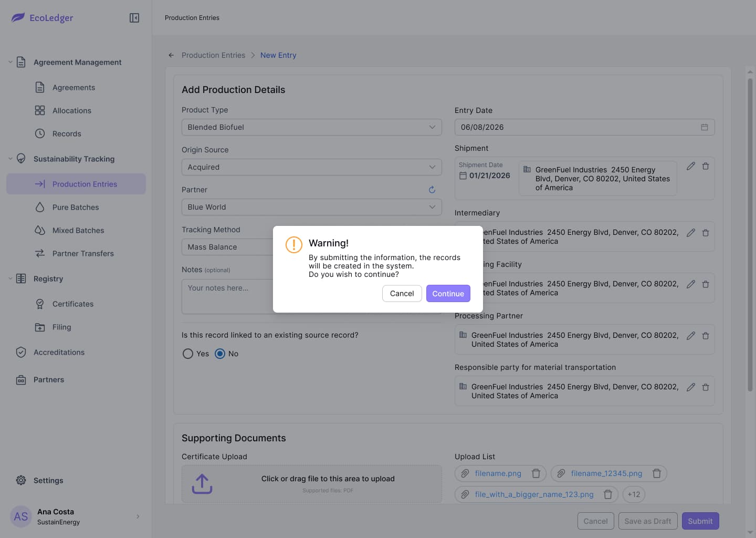Open Pure Batches in sidebar
This screenshot has height=538, width=756.
(76, 207)
